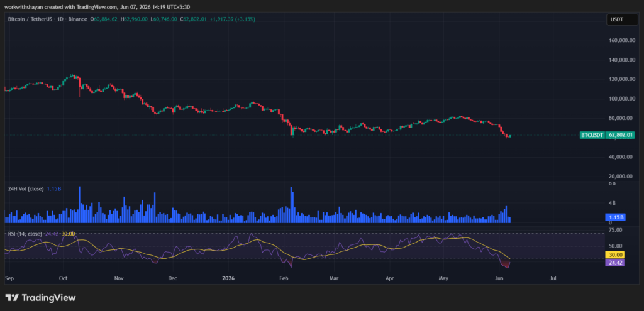Click the Sep label on time axis

(x=9, y=278)
